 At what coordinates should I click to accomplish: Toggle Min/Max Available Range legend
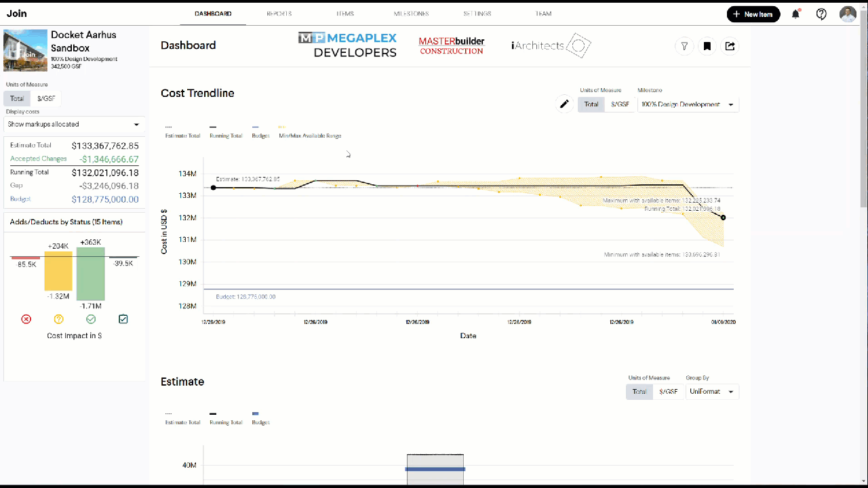[310, 132]
